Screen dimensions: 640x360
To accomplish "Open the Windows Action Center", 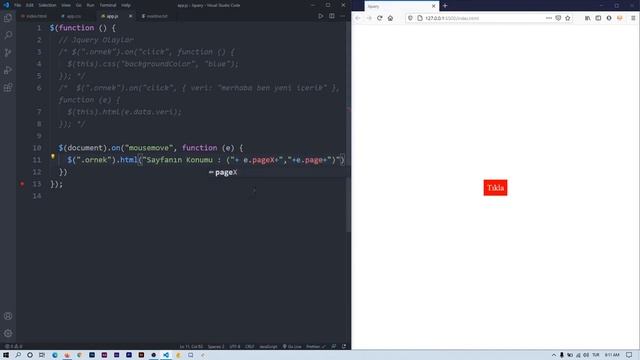I will (629, 355).
